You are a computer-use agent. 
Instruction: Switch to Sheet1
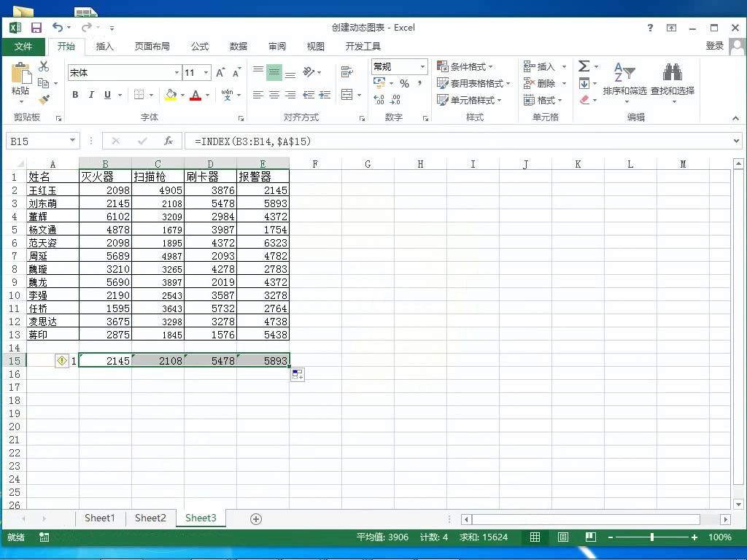click(99, 518)
